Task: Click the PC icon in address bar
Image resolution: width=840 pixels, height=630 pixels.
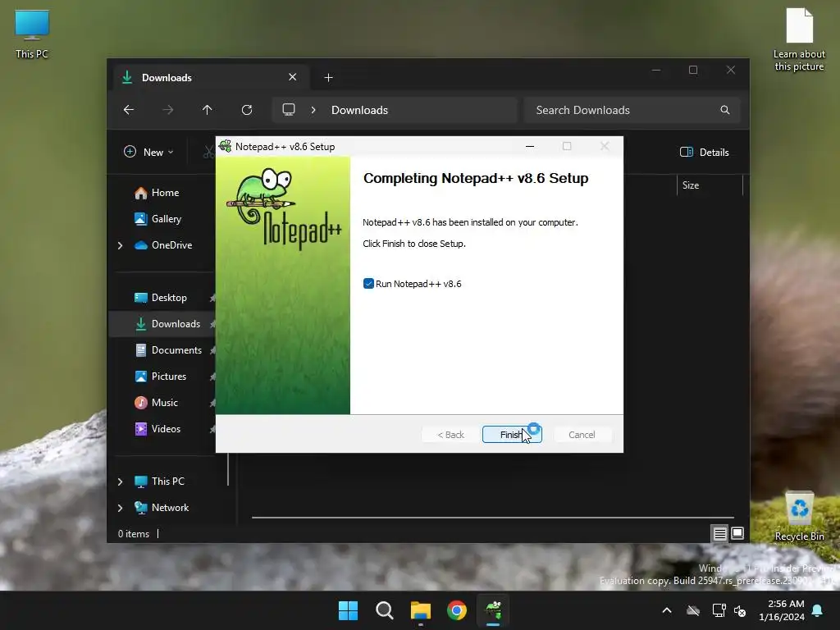Action: coord(289,110)
